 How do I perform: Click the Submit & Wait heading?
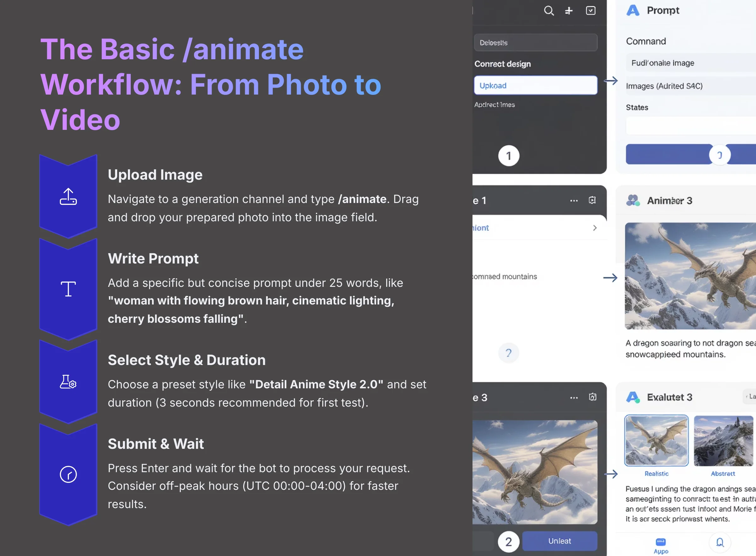pos(156,443)
